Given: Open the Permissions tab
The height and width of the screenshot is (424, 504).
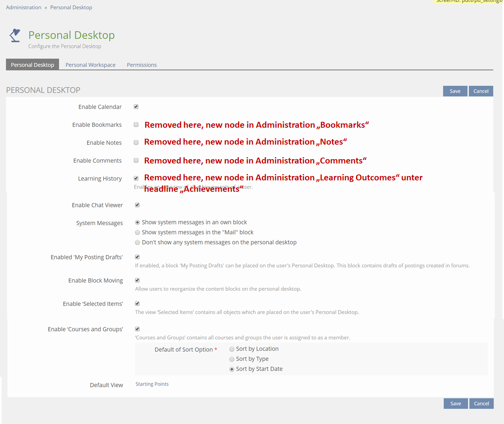Looking at the screenshot, I should pos(142,65).
